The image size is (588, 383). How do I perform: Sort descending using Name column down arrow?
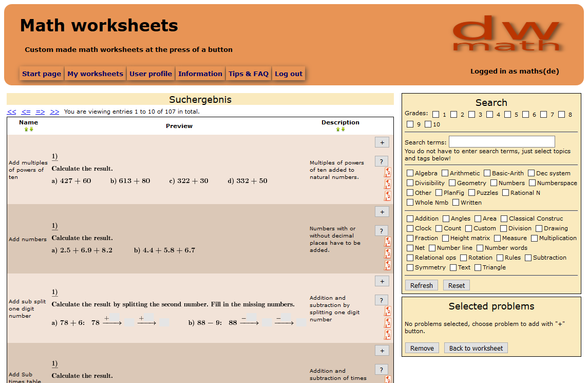[31, 129]
